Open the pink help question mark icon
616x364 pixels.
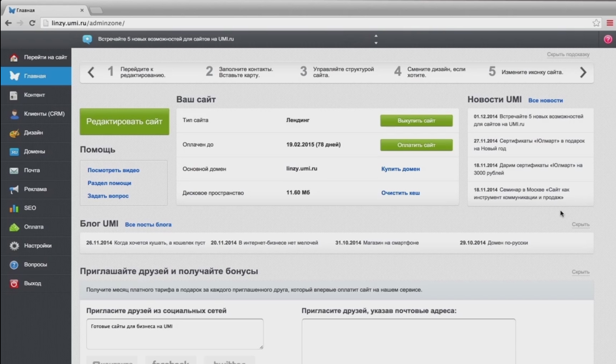point(608,39)
